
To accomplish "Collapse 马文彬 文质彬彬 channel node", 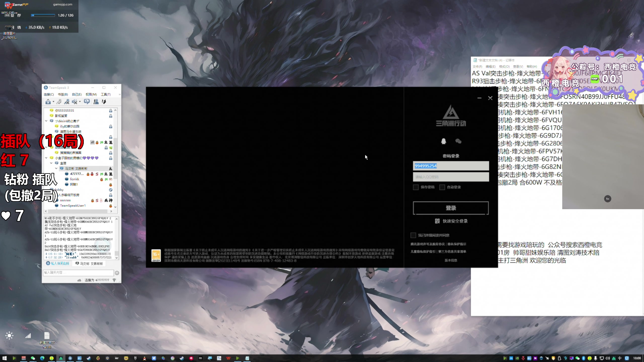I will (56, 168).
